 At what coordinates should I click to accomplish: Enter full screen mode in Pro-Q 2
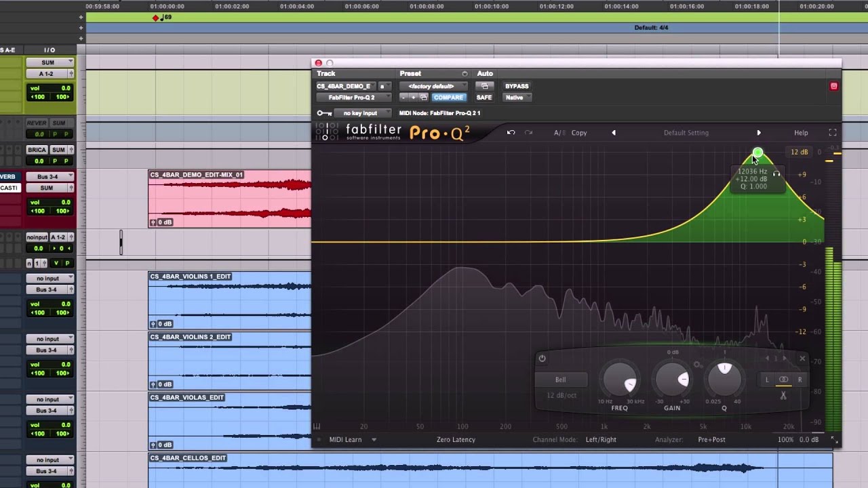tap(833, 133)
